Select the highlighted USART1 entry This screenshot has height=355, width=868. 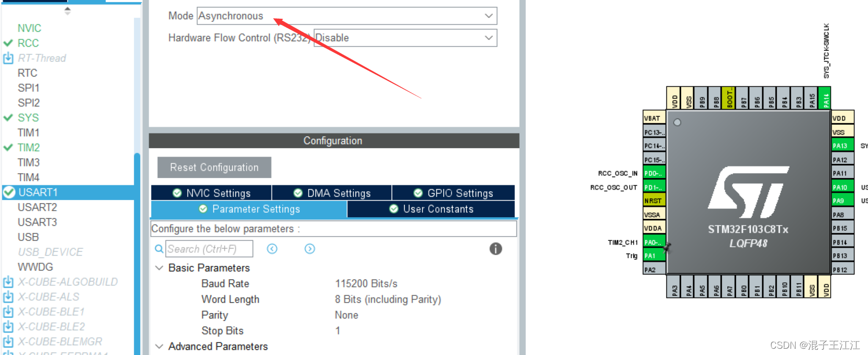click(68, 192)
